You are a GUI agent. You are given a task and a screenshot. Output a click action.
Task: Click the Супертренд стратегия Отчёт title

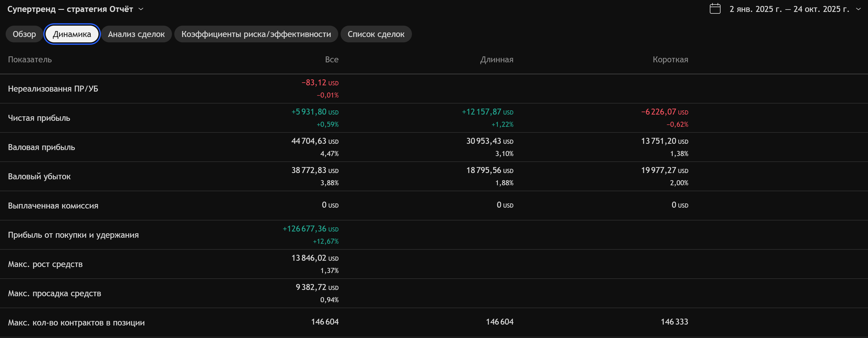click(70, 9)
